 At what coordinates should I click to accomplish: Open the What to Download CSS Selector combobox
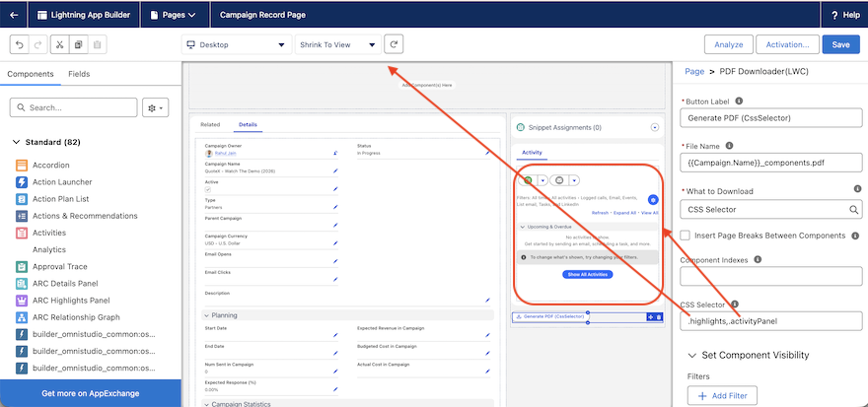click(770, 210)
